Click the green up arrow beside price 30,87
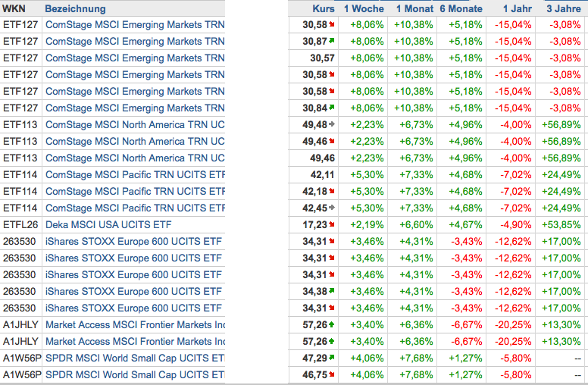The height and width of the screenshot is (385, 588). tap(332, 41)
